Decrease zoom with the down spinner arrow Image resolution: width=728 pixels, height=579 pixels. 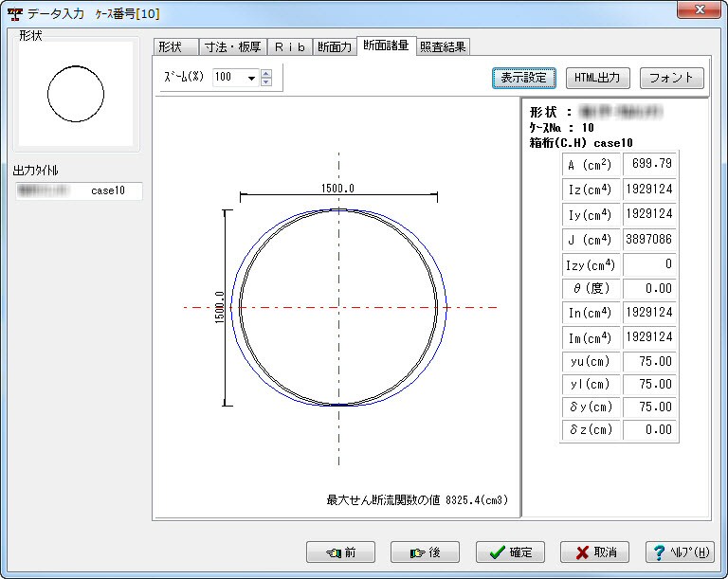pyautogui.click(x=266, y=81)
